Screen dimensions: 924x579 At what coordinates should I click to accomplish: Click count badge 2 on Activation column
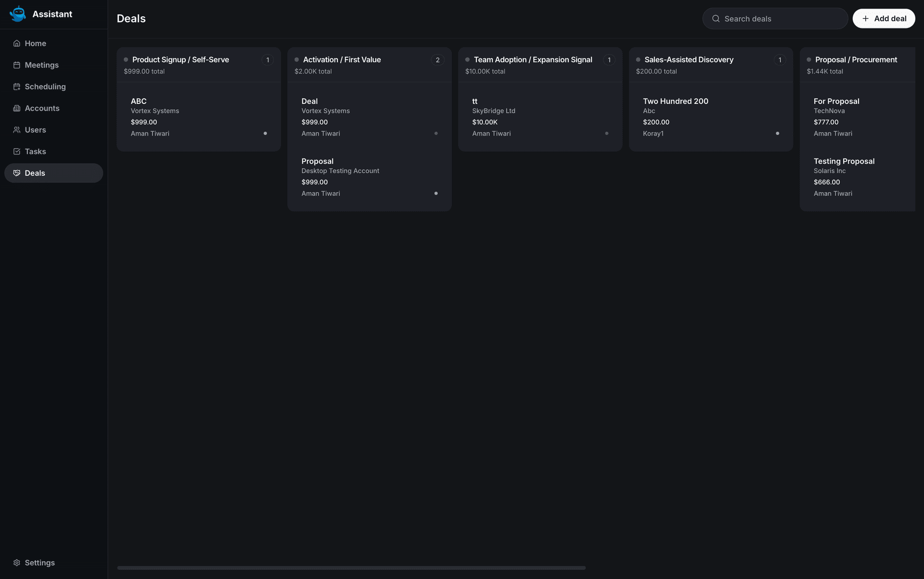point(437,60)
